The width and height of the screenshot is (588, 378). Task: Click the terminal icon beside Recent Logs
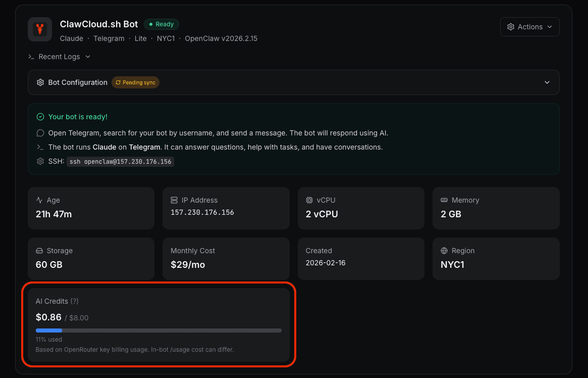click(31, 57)
